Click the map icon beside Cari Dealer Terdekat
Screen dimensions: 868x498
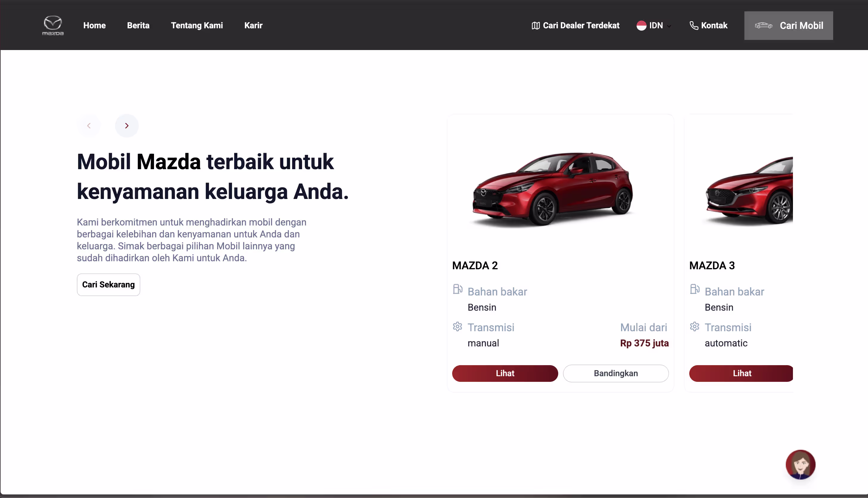[536, 26]
